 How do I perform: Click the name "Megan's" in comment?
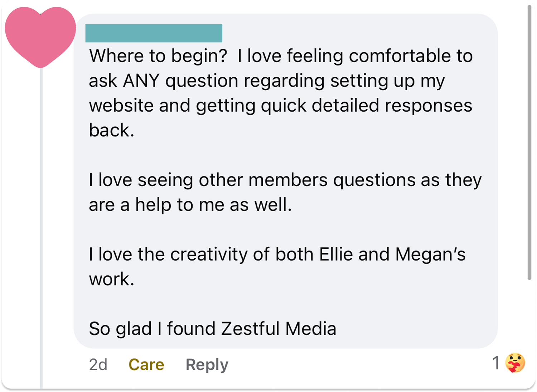[x=430, y=255]
